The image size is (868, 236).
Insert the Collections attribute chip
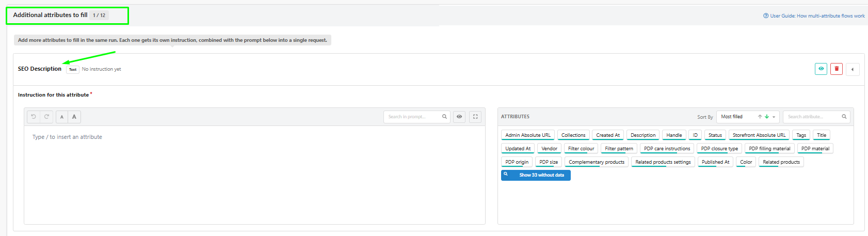[x=573, y=135]
